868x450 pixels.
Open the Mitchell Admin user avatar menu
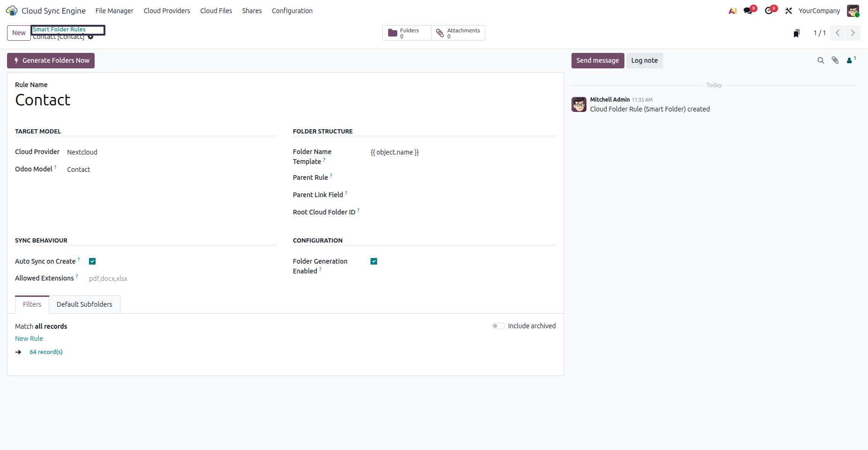tap(853, 11)
